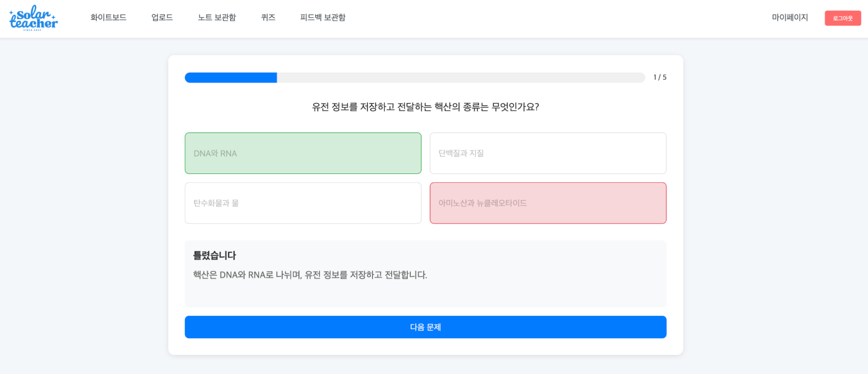Select the 퀴즈 navigation item
This screenshot has width=868, height=374.
pyautogui.click(x=268, y=17)
